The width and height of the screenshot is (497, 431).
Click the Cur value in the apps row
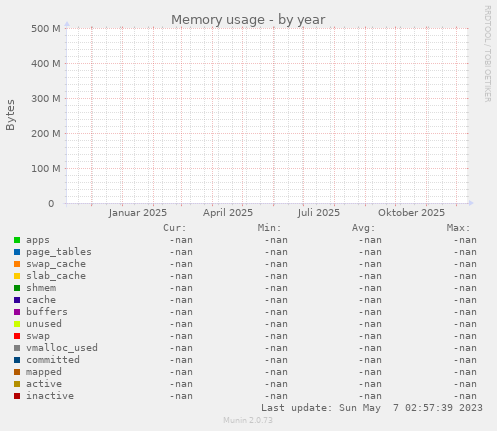181,240
